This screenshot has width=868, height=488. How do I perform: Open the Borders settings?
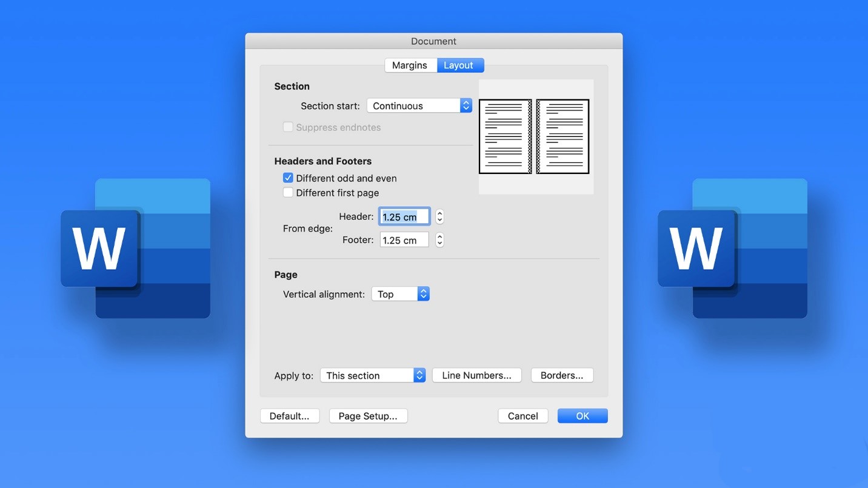click(562, 375)
